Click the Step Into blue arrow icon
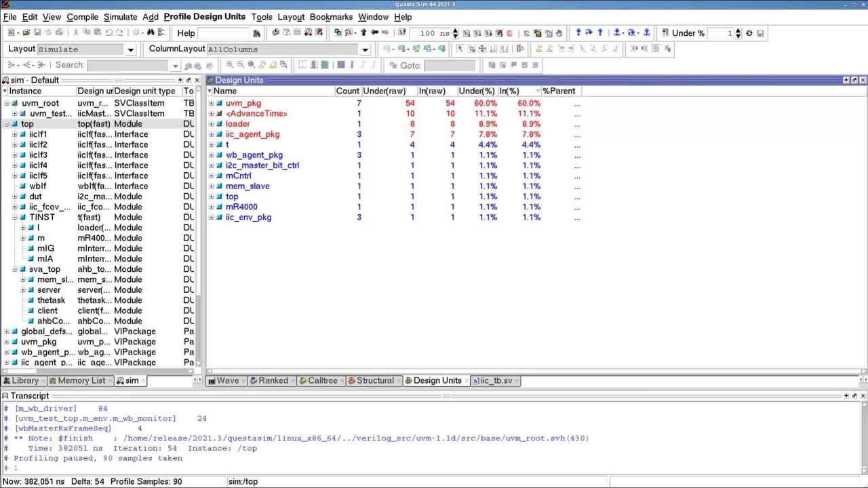Viewport: 868px width, 488px height. click(x=578, y=33)
